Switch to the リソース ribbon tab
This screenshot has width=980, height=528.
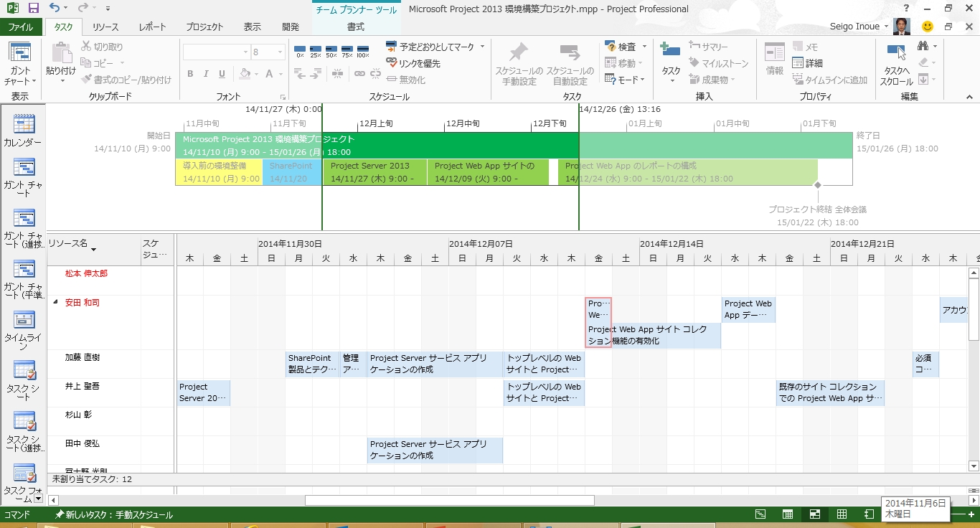point(105,27)
